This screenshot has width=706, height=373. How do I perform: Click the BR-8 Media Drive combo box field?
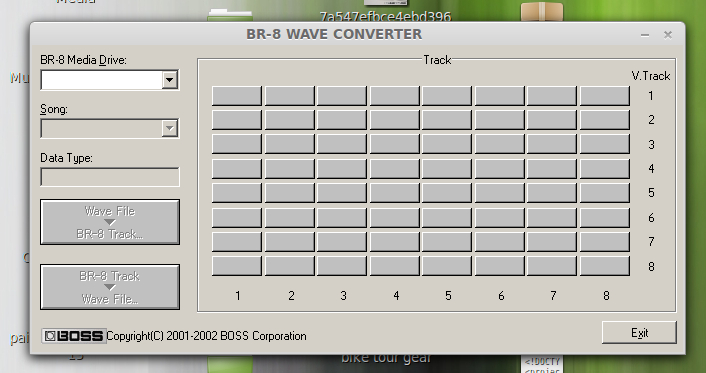click(110, 80)
